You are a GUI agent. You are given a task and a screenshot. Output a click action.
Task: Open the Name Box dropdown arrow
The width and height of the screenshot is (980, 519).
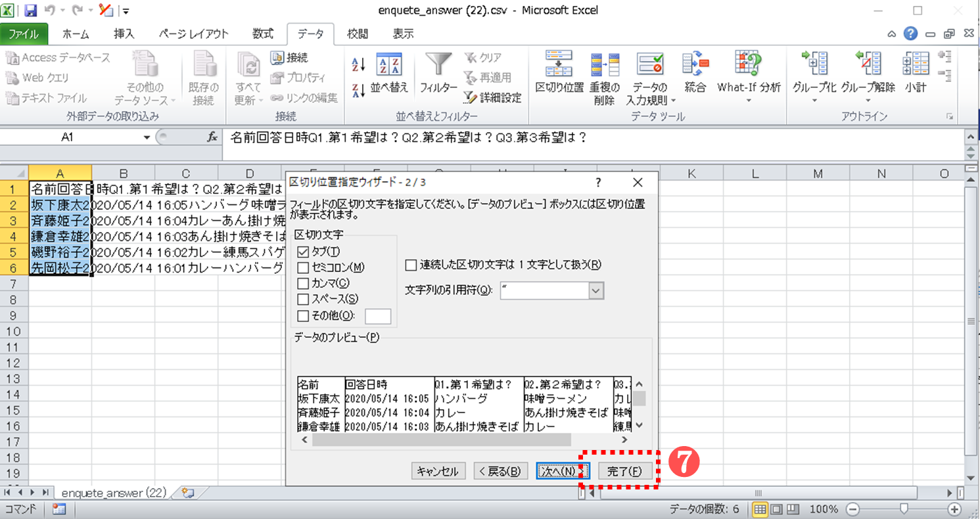click(x=147, y=137)
